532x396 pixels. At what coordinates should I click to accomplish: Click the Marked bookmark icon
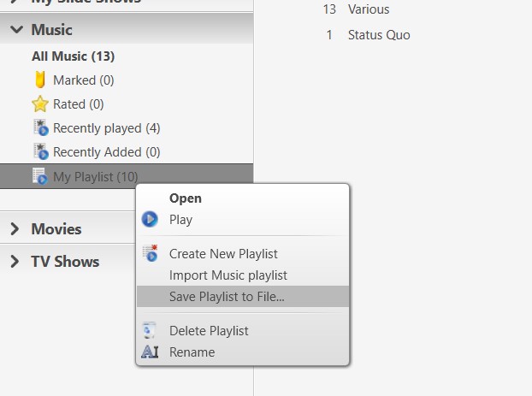pyautogui.click(x=38, y=80)
